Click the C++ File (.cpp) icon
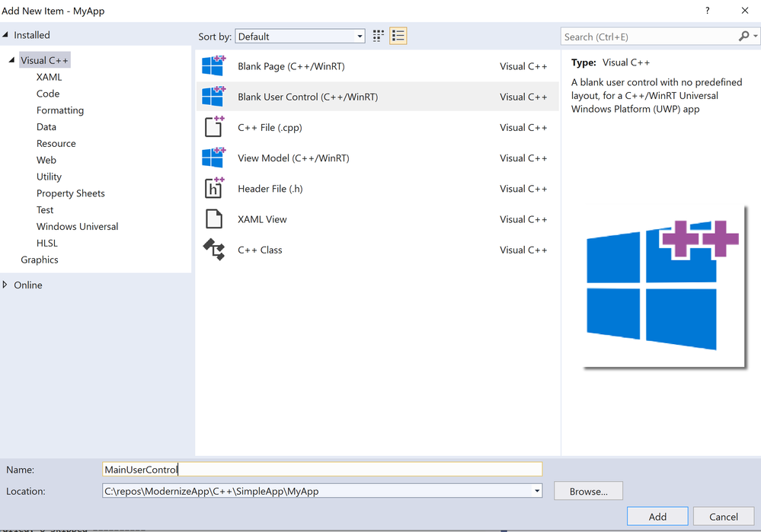761x532 pixels. pyautogui.click(x=213, y=127)
